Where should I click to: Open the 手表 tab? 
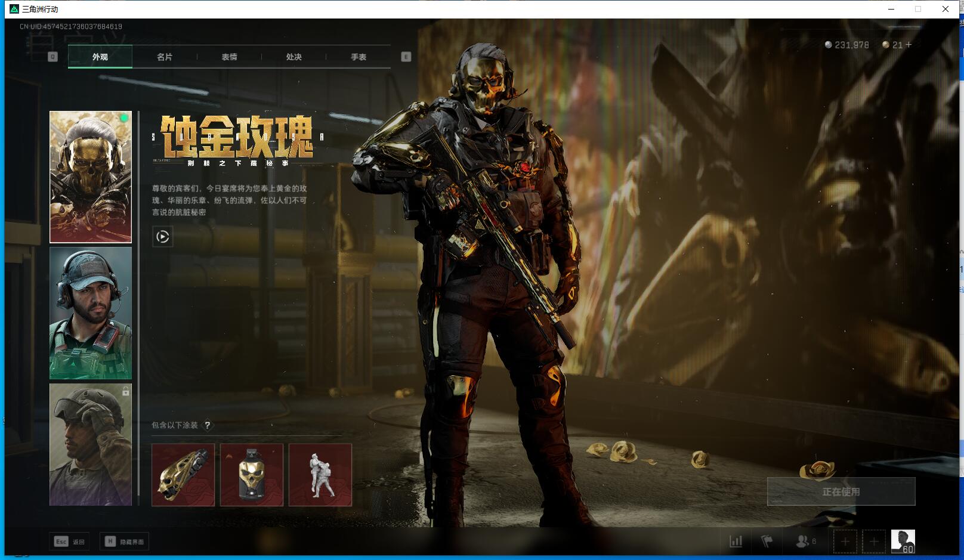pyautogui.click(x=359, y=57)
